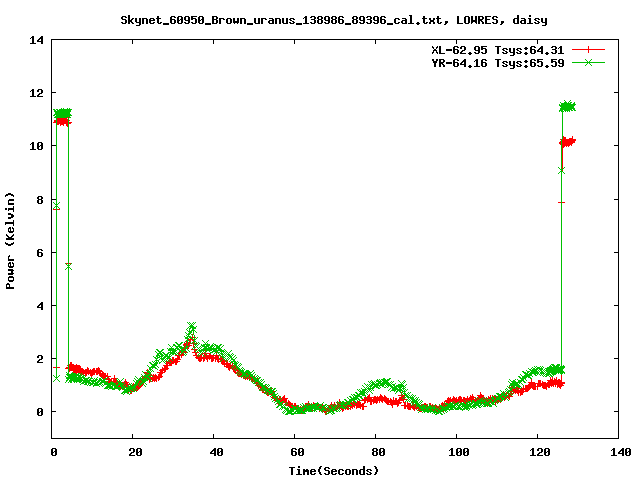Click the 140 tick label on the x-axis
The width and height of the screenshot is (640, 480).
point(619,453)
